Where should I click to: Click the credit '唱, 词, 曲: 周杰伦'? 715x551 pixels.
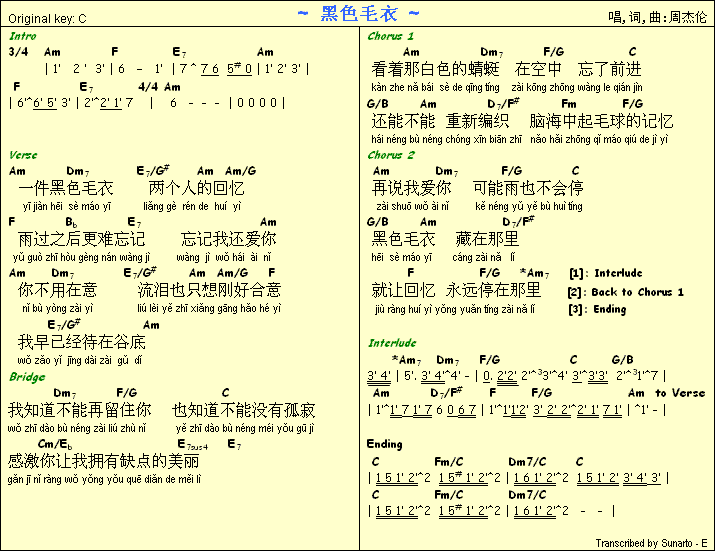coord(657,17)
